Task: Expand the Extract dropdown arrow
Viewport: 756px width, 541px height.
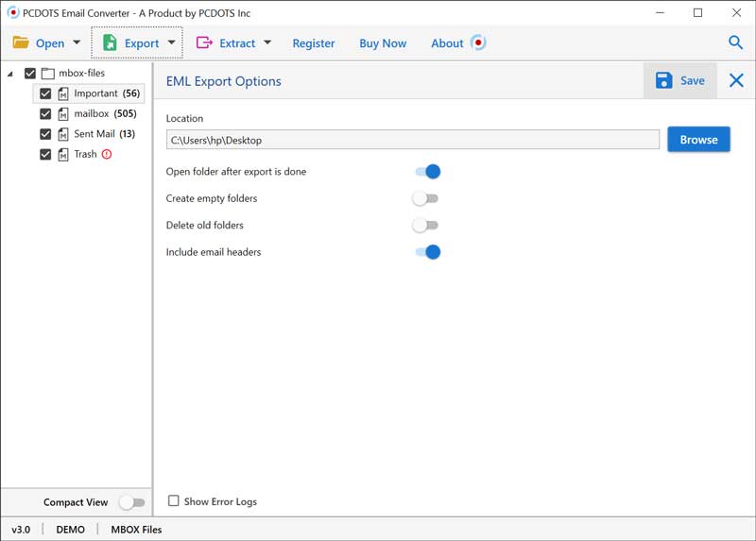Action: tap(267, 43)
